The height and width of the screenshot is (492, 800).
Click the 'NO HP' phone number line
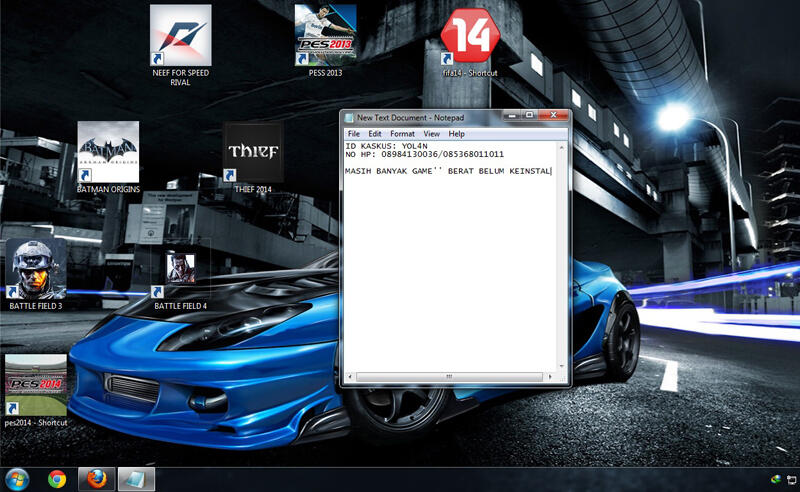point(424,154)
